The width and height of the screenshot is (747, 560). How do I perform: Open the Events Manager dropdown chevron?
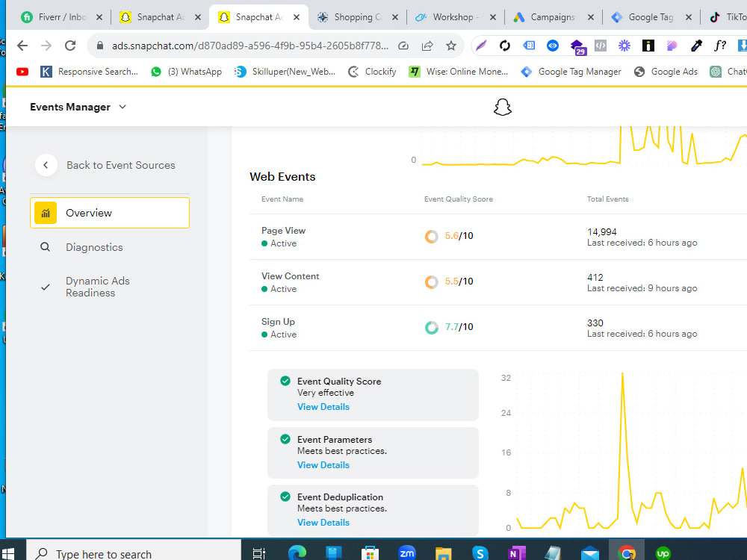(122, 107)
